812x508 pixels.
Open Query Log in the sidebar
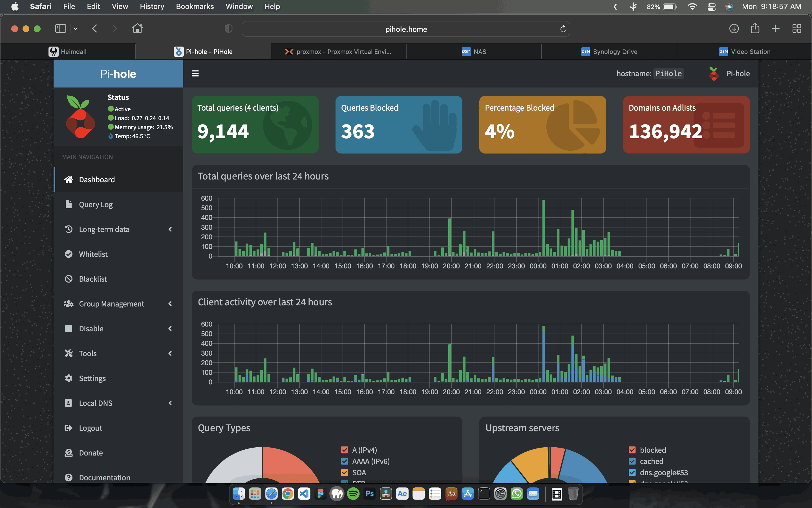(x=118, y=204)
